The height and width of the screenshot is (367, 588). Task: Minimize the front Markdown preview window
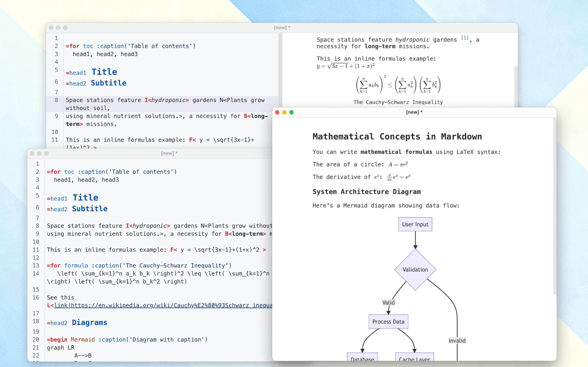pos(284,112)
